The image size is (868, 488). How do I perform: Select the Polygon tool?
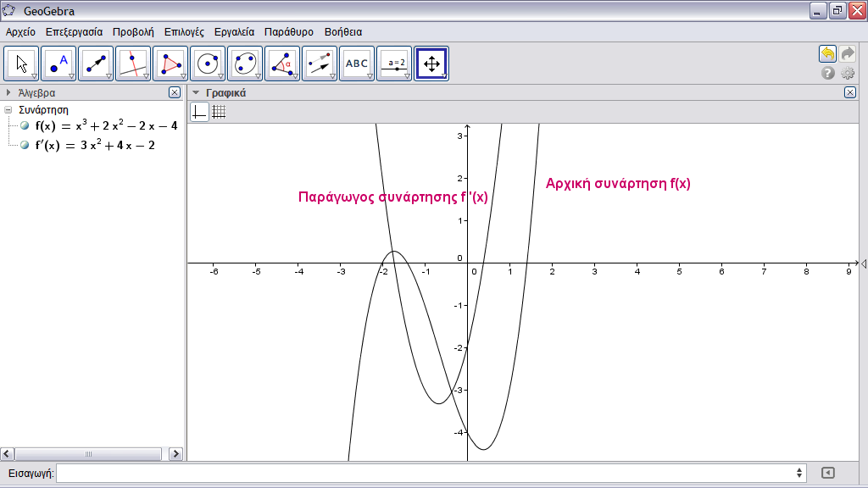[x=170, y=64]
